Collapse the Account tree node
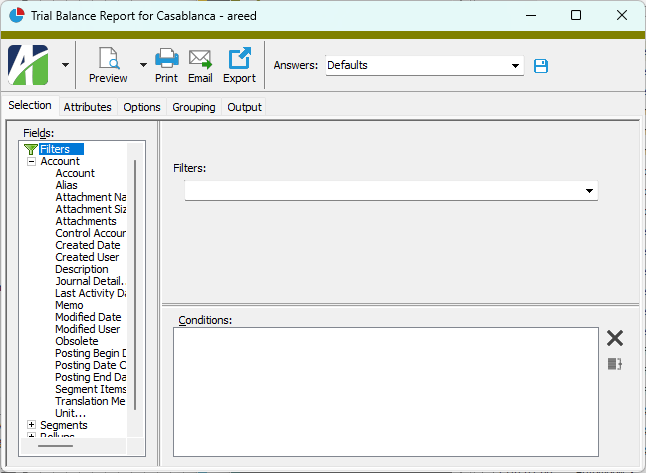The width and height of the screenshot is (646, 473). (x=31, y=161)
